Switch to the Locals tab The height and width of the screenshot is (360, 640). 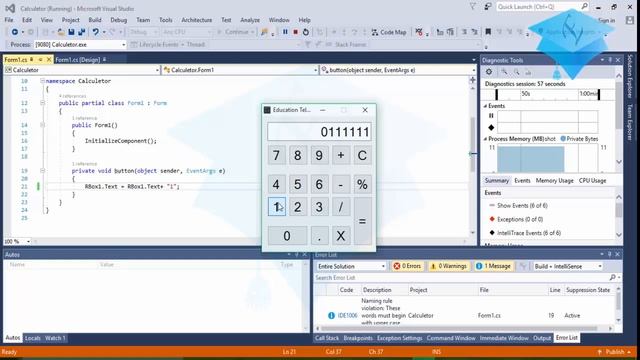[33, 338]
